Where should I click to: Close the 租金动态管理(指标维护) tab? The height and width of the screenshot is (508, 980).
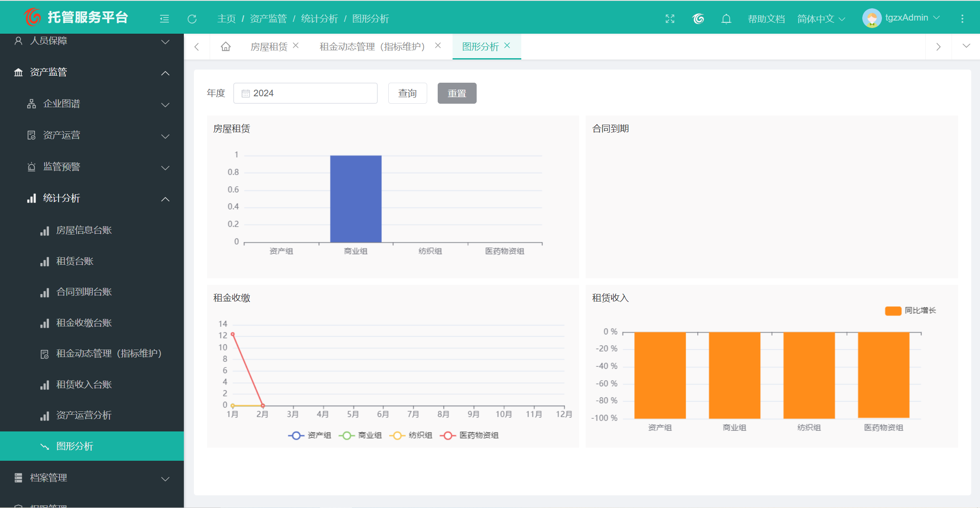(x=438, y=46)
